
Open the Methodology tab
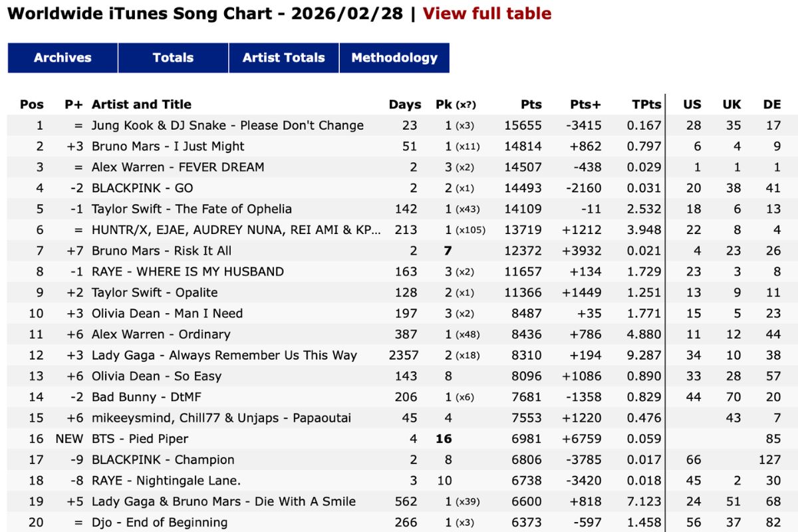[394, 58]
